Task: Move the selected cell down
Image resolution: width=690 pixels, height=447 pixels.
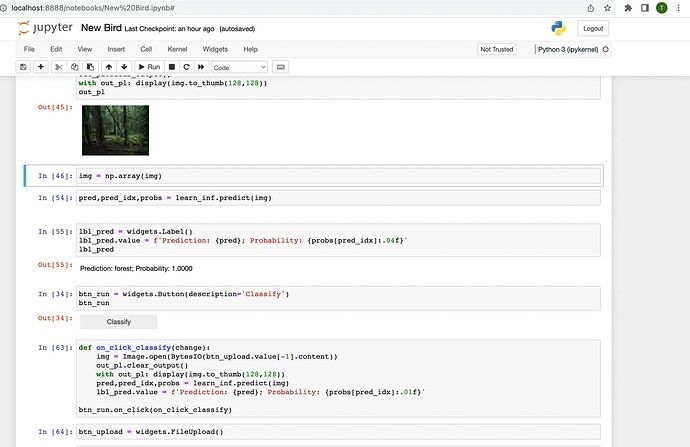Action: click(124, 67)
